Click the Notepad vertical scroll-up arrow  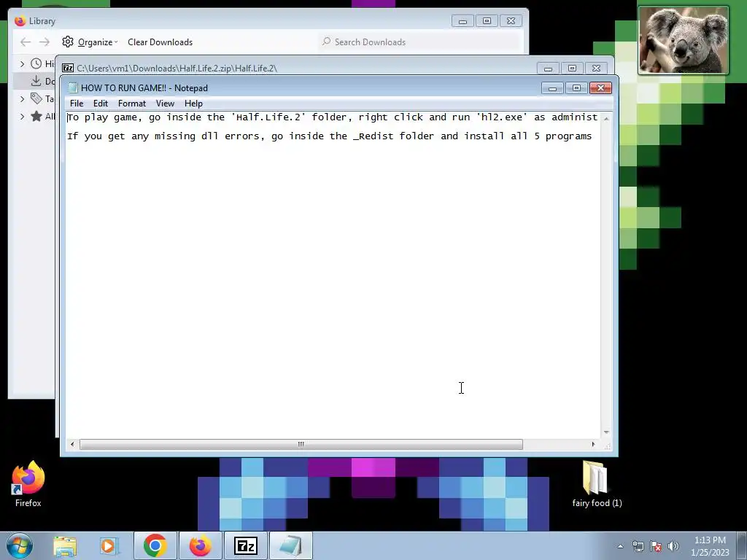pyautogui.click(x=606, y=118)
